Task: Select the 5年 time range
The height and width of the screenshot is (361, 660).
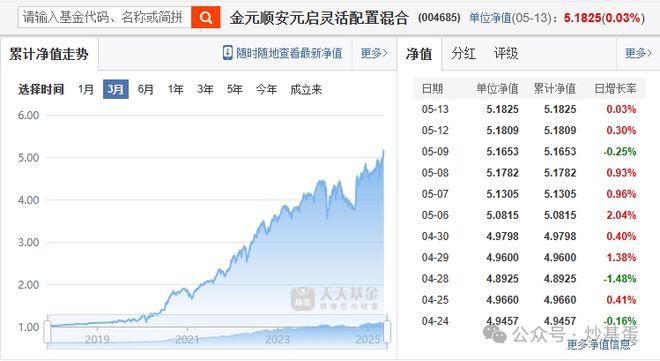Action: point(234,89)
